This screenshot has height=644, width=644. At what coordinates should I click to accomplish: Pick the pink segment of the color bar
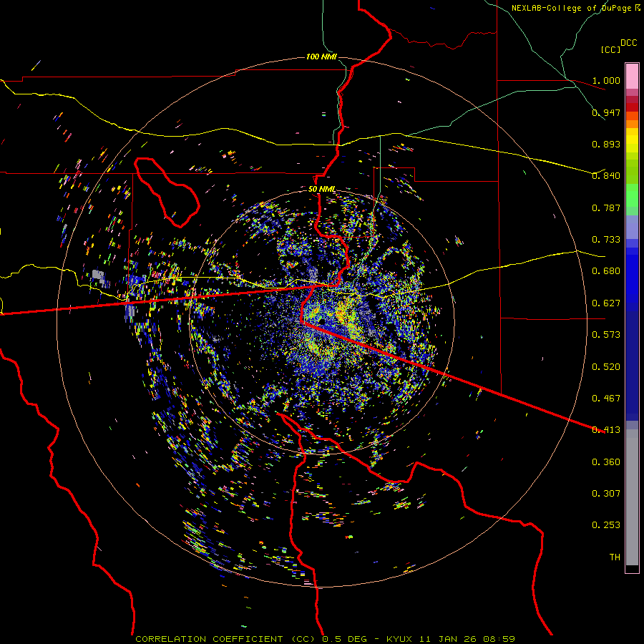(x=632, y=76)
